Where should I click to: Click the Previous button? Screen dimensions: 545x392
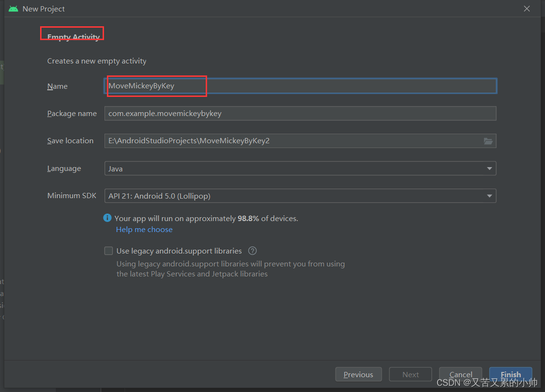click(358, 374)
